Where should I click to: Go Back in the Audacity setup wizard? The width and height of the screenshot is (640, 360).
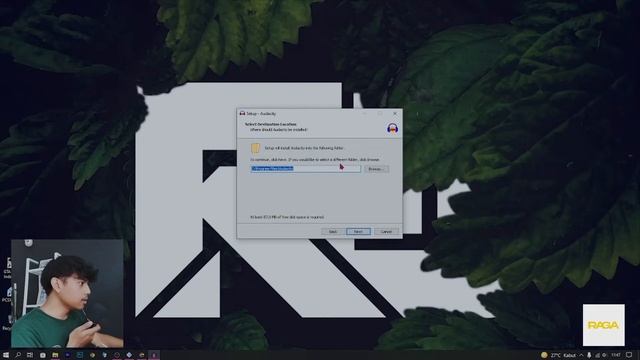333,231
